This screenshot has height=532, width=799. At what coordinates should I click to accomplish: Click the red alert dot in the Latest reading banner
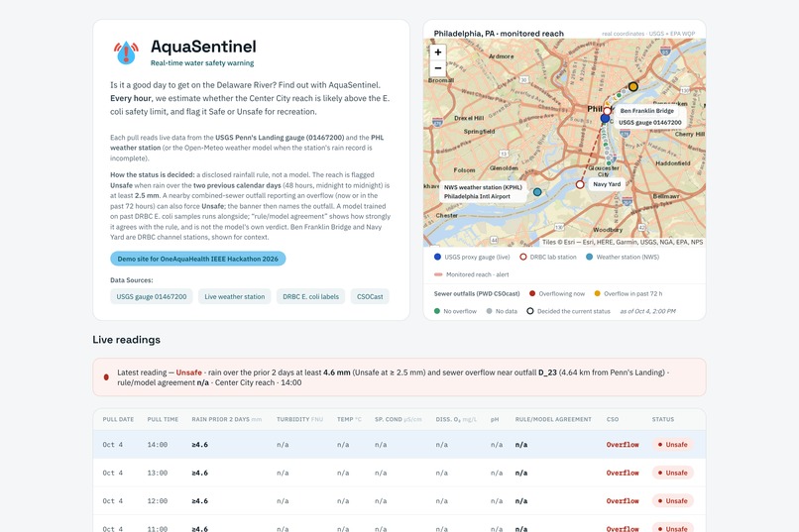tap(106, 377)
